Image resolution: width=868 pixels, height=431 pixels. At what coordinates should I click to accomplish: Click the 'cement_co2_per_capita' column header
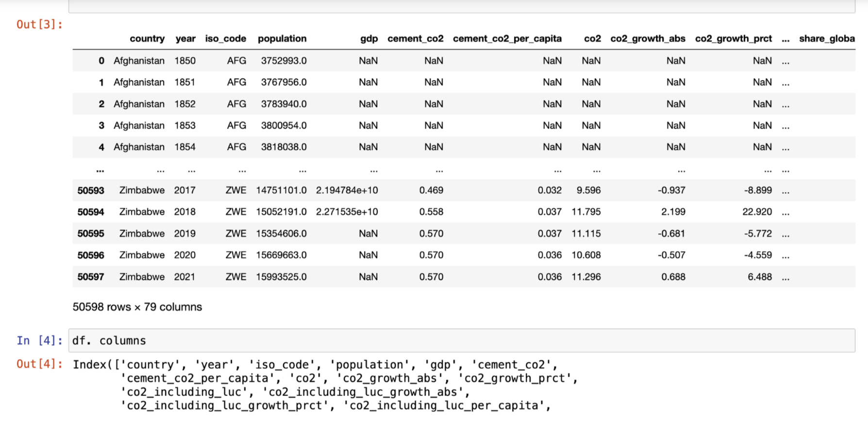[507, 39]
